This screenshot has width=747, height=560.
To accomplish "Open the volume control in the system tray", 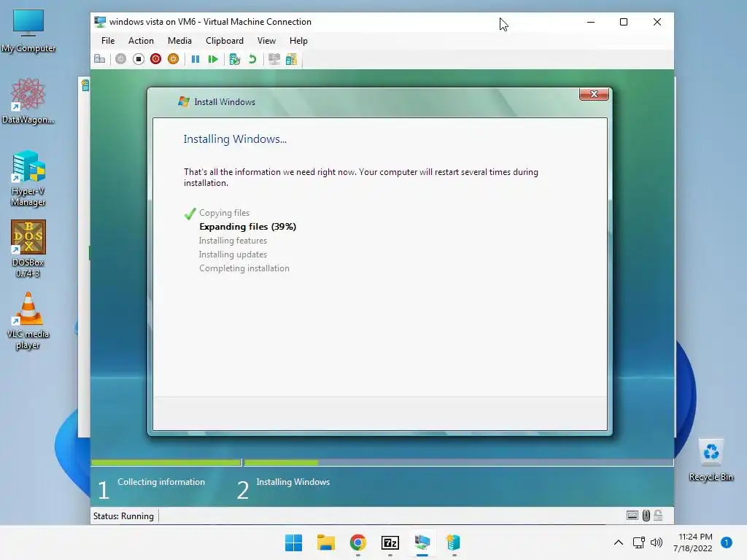I will [x=657, y=542].
